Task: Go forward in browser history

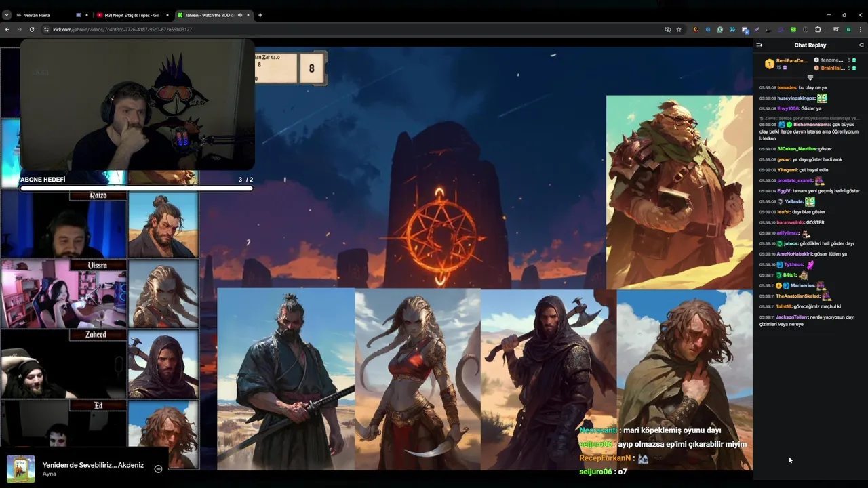Action: [x=19, y=29]
